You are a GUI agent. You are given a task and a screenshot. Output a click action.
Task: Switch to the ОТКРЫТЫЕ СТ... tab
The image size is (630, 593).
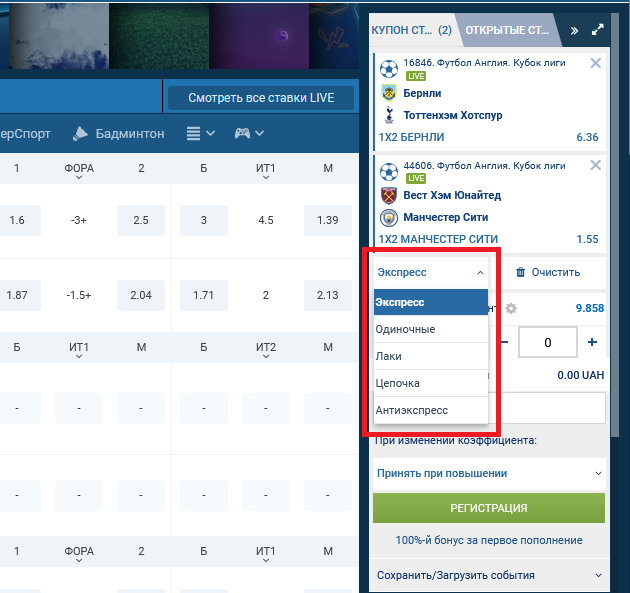pyautogui.click(x=506, y=30)
